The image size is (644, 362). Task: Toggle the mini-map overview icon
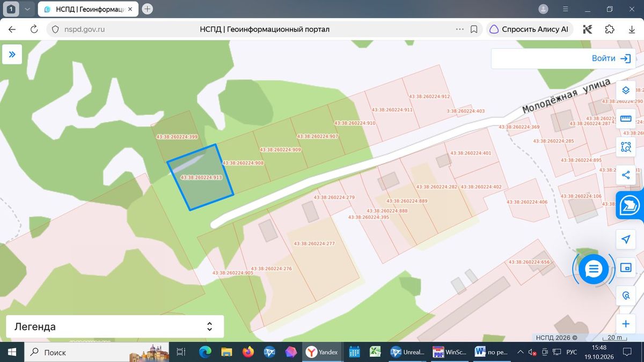625,268
